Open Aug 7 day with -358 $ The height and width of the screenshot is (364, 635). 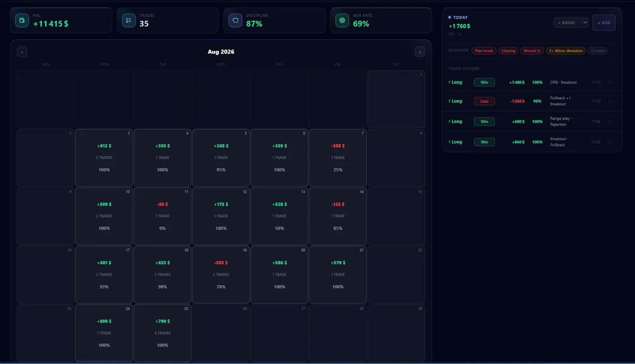tap(338, 158)
